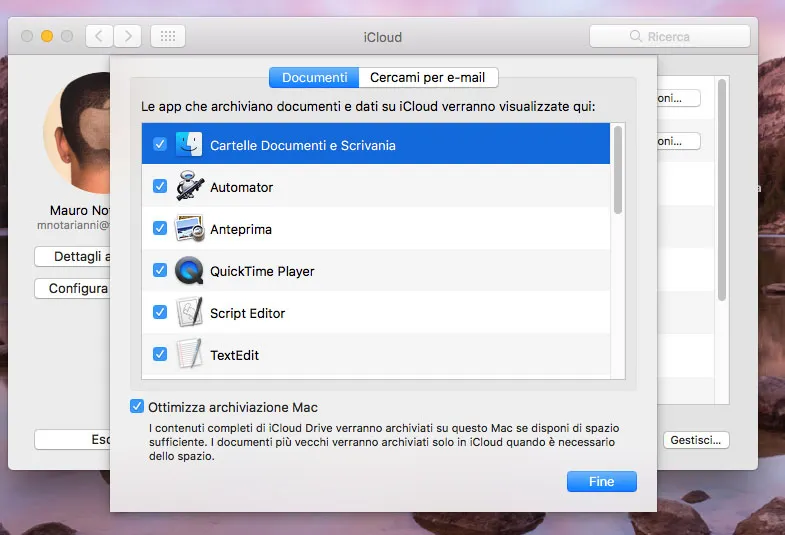
Task: Click the lower Opzioni... button behind the sheet
Action: point(678,141)
